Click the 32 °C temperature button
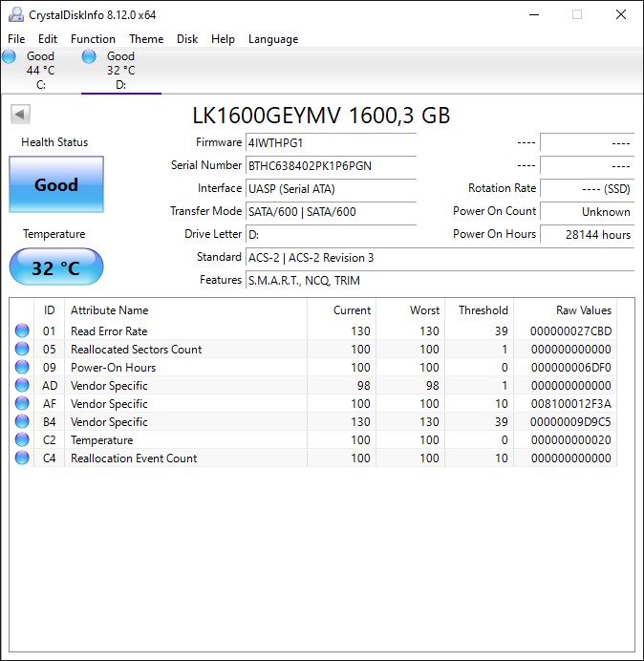The image size is (644, 661). point(56,267)
